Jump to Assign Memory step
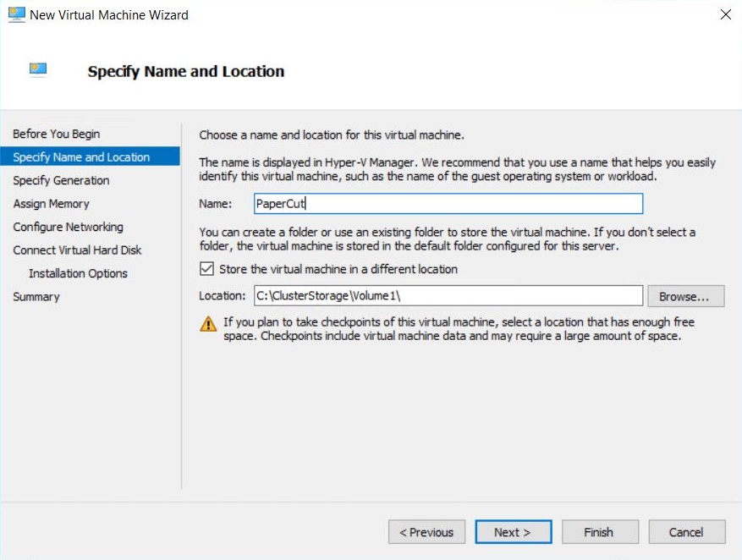This screenshot has width=742, height=560. (x=51, y=203)
